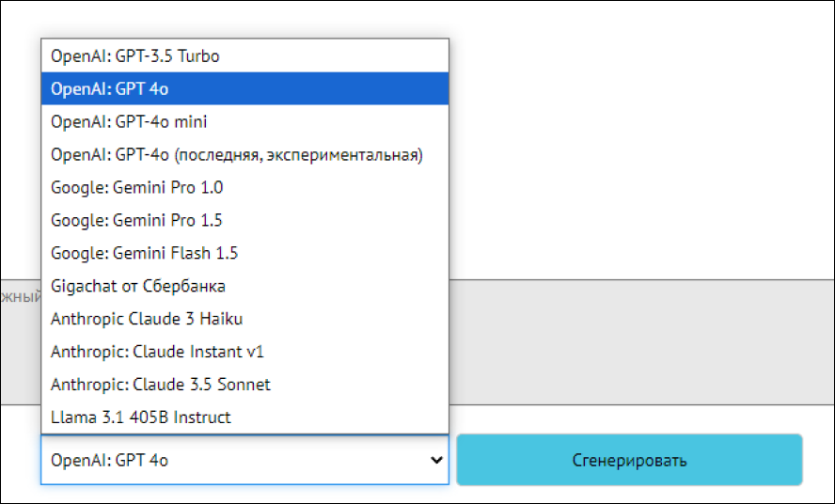Collapse list via the bottom model combo box text
The height and width of the screenshot is (504, 835).
tap(111, 461)
